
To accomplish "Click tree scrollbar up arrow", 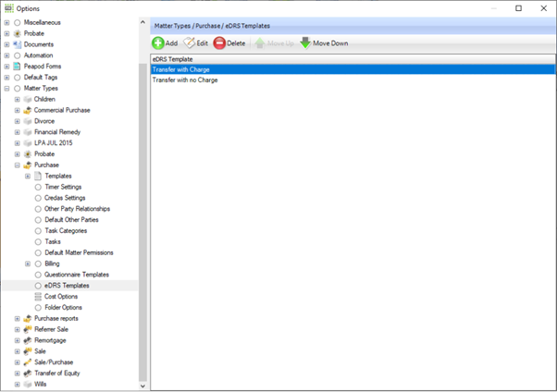I will pos(142,22).
